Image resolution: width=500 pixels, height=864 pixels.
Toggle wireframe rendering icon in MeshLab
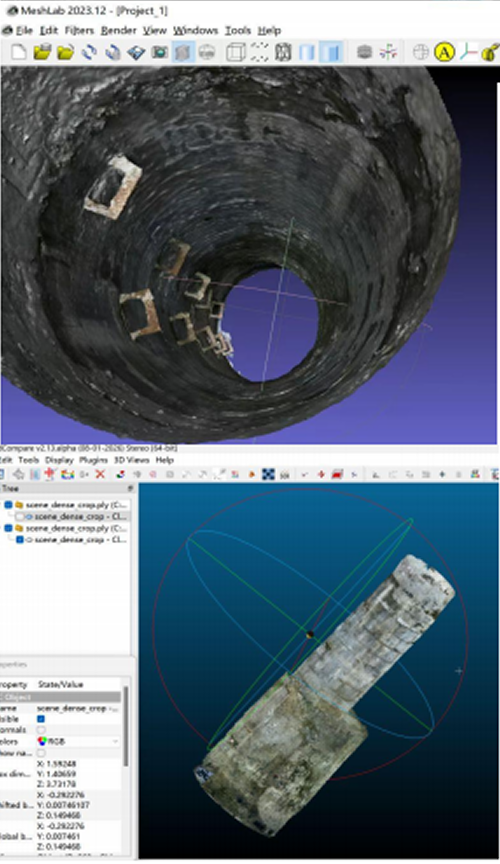283,52
